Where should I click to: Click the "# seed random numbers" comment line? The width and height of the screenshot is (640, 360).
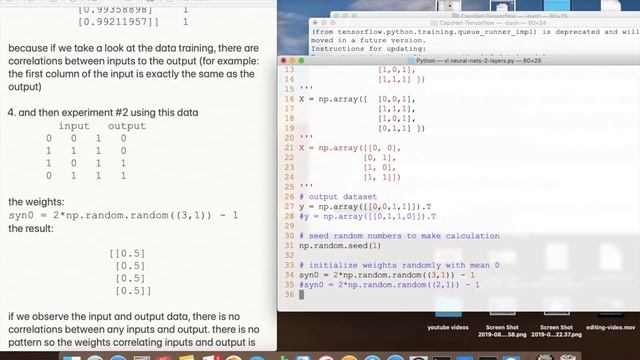pos(399,236)
